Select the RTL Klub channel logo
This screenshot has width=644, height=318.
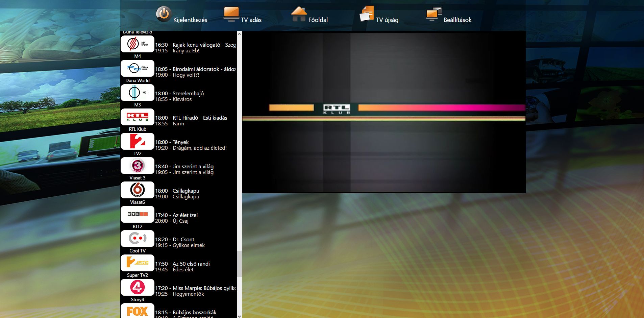point(138,117)
